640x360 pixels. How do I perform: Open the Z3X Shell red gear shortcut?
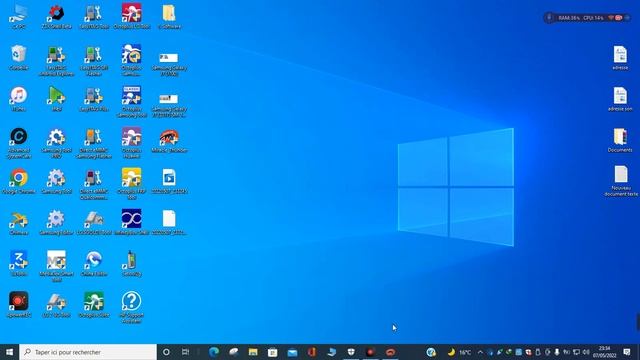point(56,16)
